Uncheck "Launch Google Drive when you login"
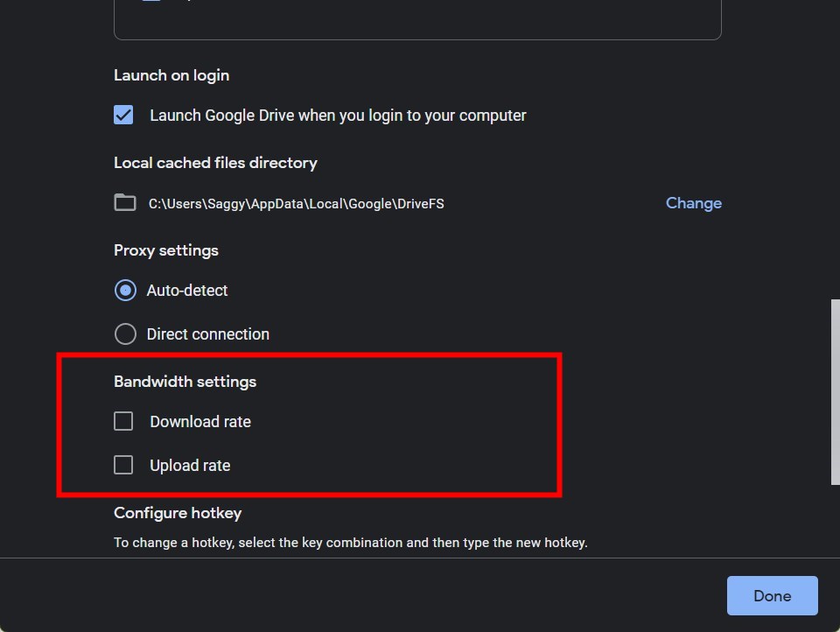The height and width of the screenshot is (632, 840). click(x=123, y=115)
